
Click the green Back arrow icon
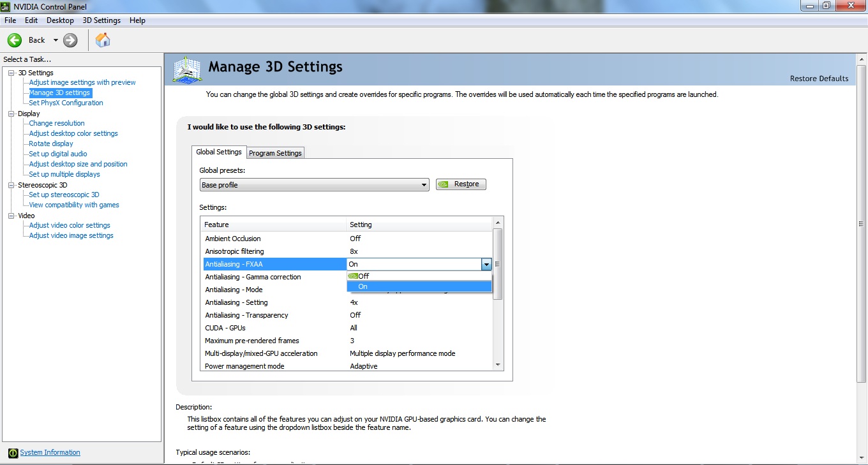pos(15,40)
